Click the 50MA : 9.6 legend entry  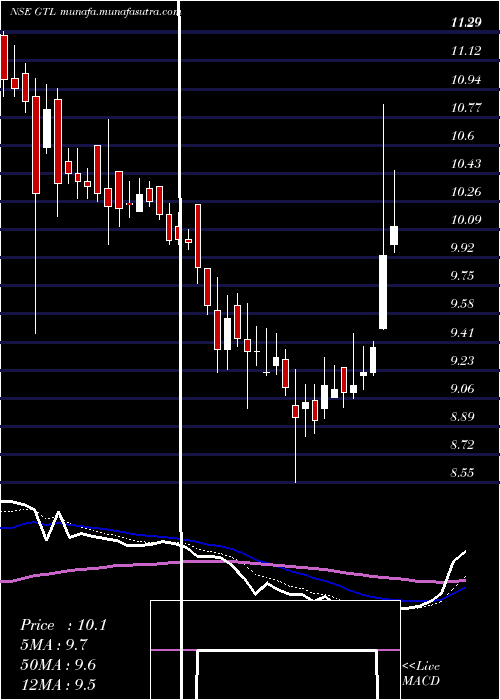[58, 665]
